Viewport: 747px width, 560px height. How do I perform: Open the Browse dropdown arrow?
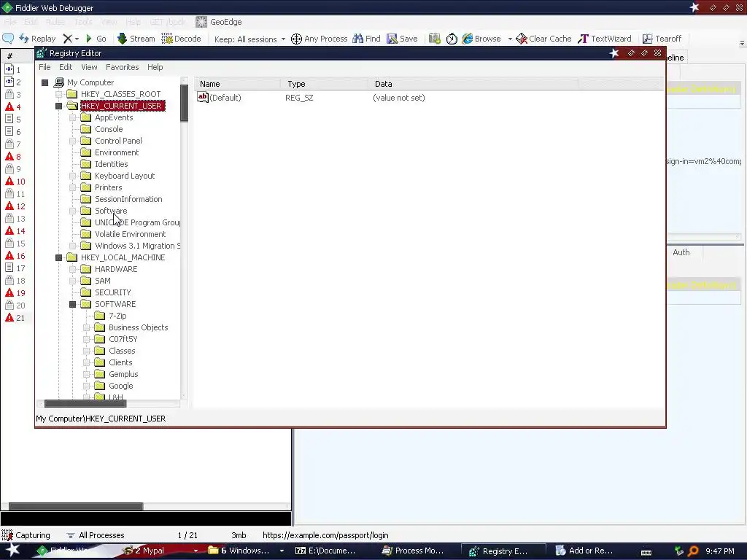pos(510,39)
